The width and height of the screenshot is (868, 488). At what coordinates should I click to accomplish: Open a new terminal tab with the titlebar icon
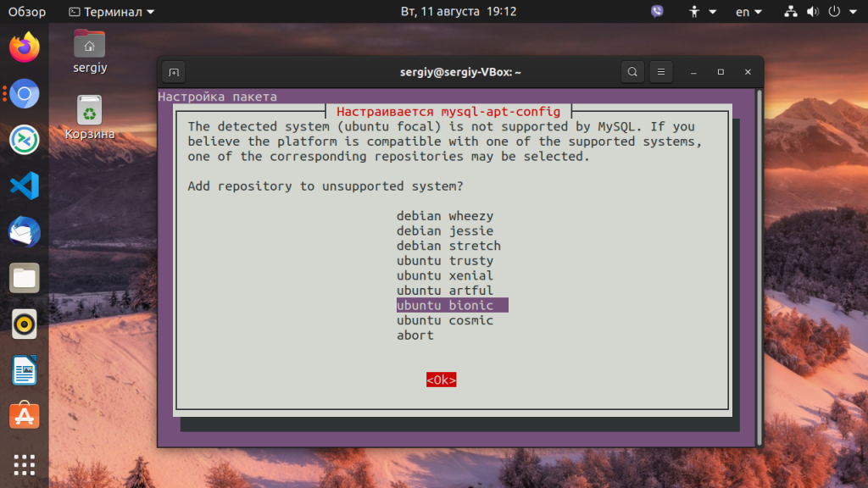click(173, 72)
